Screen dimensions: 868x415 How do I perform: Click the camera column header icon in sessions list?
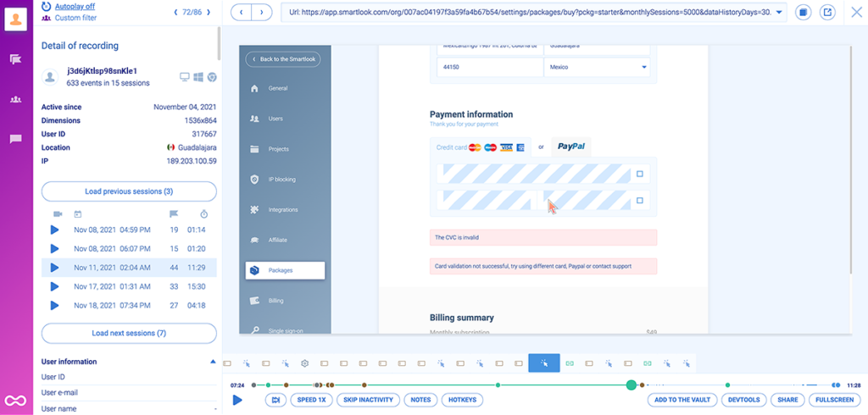point(58,213)
